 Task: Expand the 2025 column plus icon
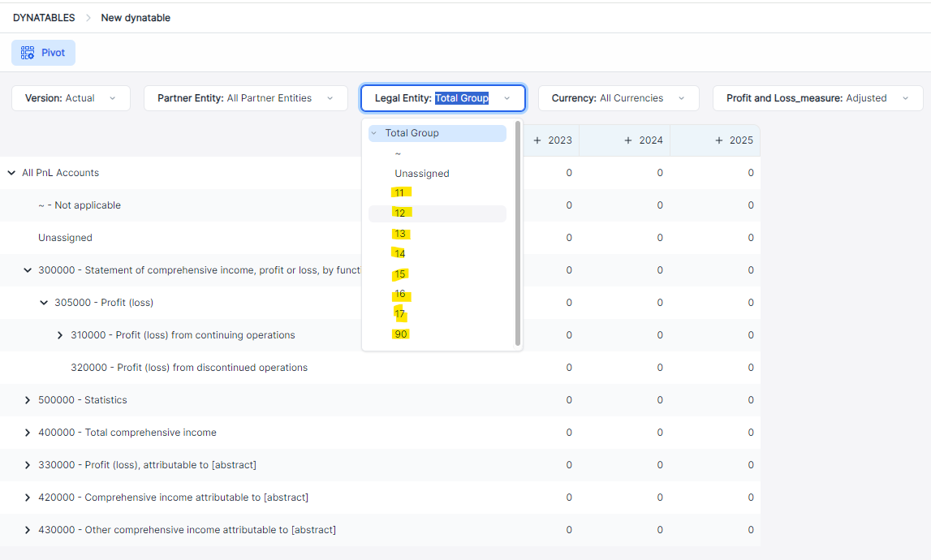point(719,140)
